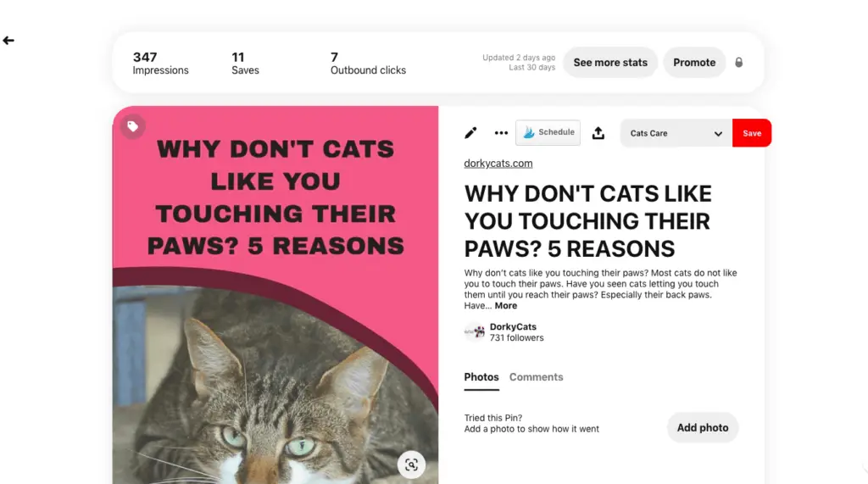Switch to the Photos tab
The width and height of the screenshot is (868, 484).
pos(481,377)
